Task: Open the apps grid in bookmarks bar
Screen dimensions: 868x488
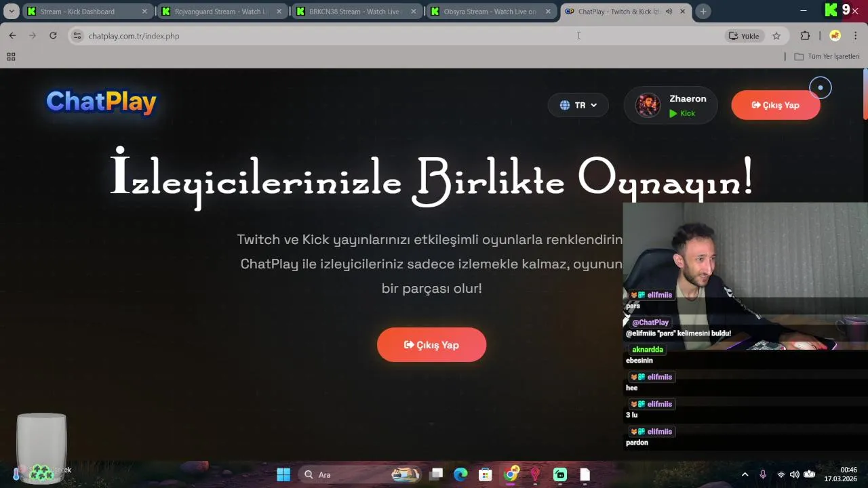Action: [x=11, y=57]
